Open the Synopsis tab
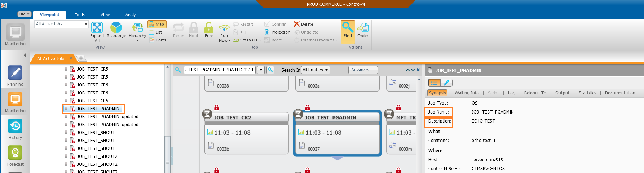This screenshot has height=173, width=644. 437,93
